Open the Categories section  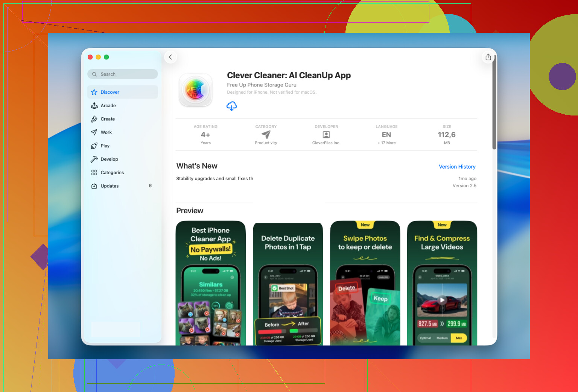click(x=123, y=173)
